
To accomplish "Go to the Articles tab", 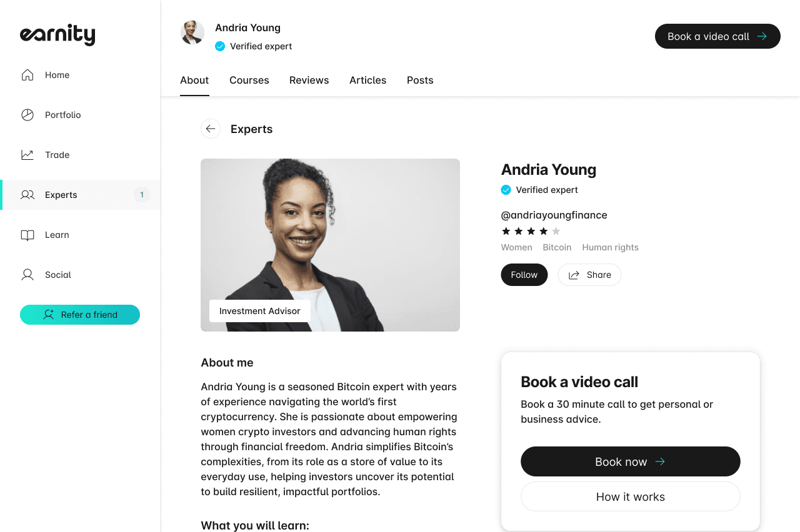I will pyautogui.click(x=368, y=81).
